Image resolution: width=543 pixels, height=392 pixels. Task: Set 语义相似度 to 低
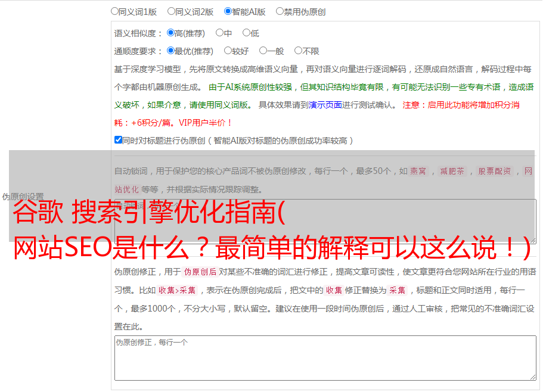pos(246,33)
